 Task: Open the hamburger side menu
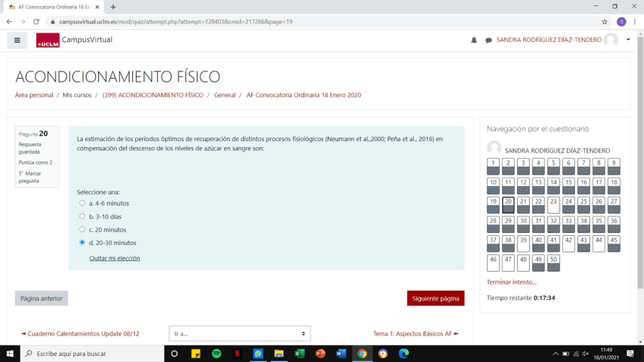17,40
